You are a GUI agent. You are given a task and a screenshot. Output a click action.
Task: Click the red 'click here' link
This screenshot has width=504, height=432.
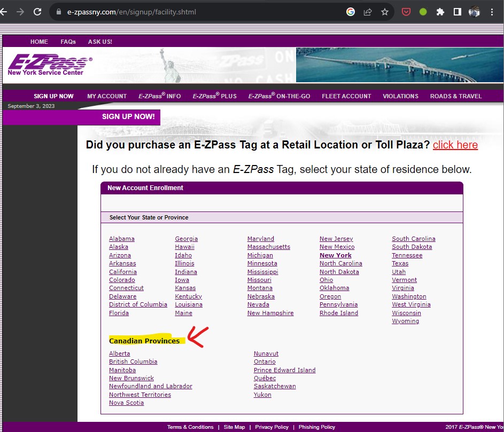tap(455, 145)
